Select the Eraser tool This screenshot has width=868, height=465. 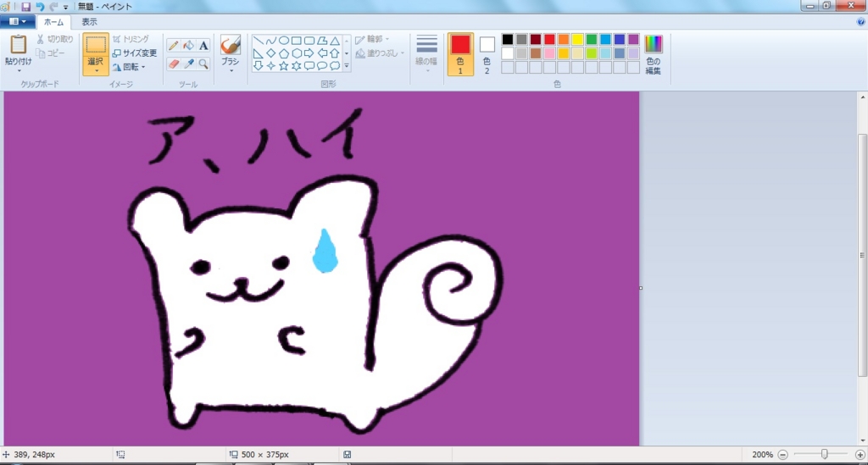tap(173, 64)
